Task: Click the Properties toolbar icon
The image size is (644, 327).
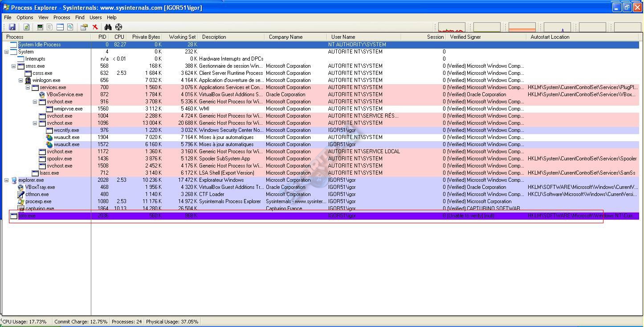Action: coord(84,27)
